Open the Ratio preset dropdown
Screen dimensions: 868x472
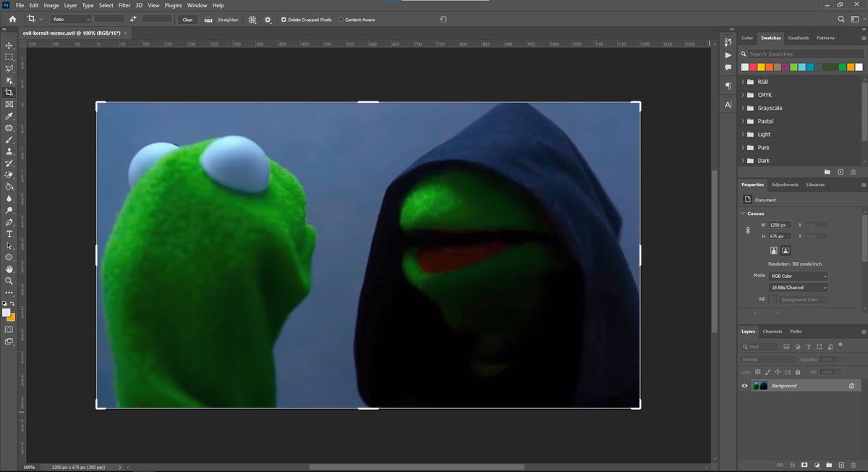71,20
